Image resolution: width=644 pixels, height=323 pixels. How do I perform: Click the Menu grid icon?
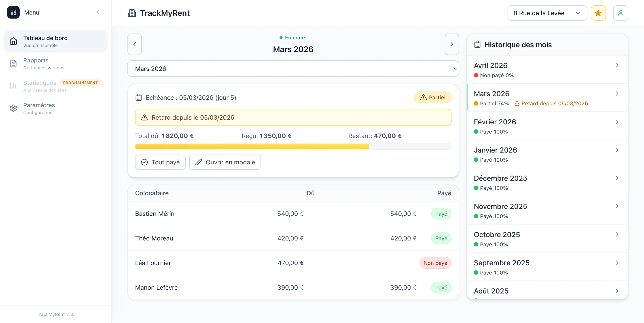point(13,13)
